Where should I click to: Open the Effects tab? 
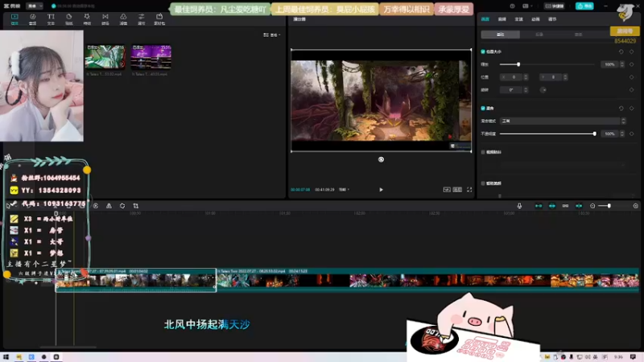coord(87,19)
